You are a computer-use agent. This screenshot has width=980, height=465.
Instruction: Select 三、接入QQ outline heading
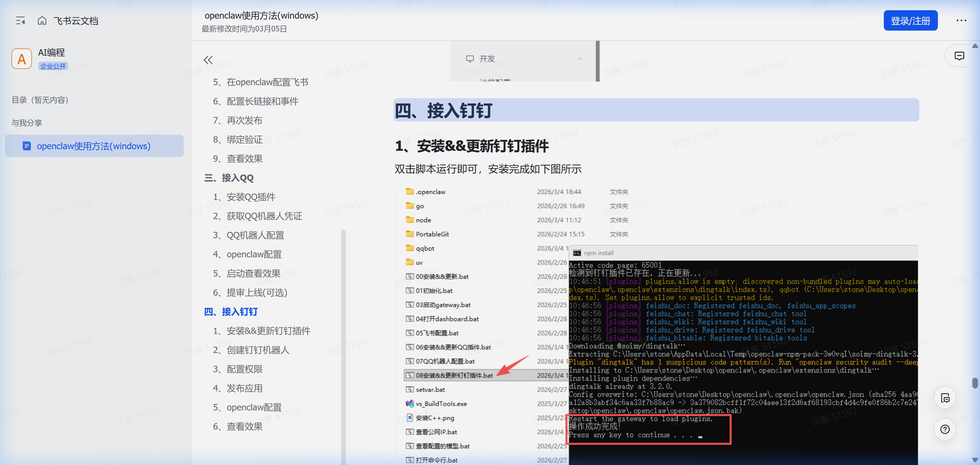click(229, 178)
